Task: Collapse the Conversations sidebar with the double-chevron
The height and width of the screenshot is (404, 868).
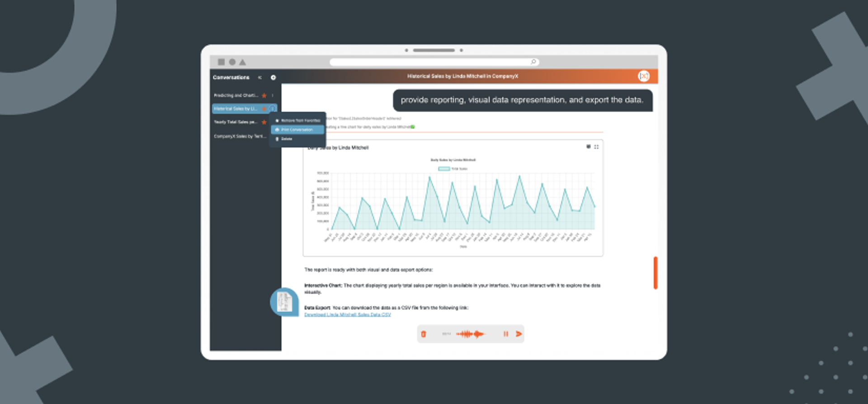Action: click(260, 77)
